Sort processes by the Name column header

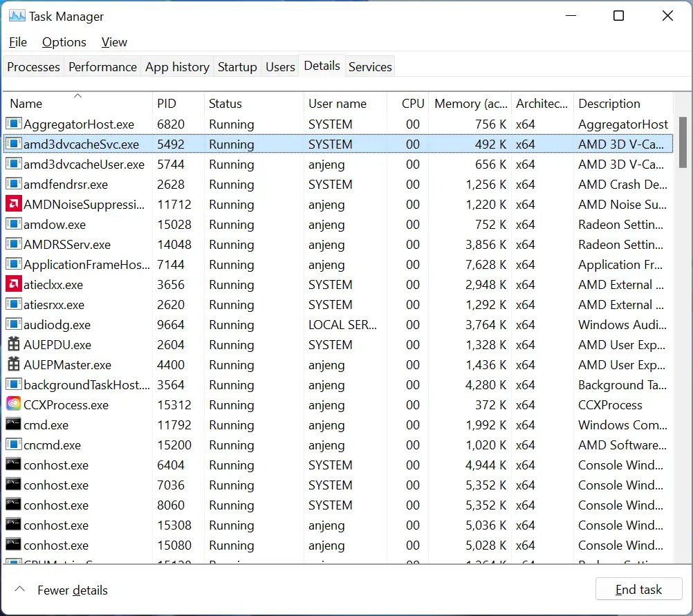click(x=26, y=104)
